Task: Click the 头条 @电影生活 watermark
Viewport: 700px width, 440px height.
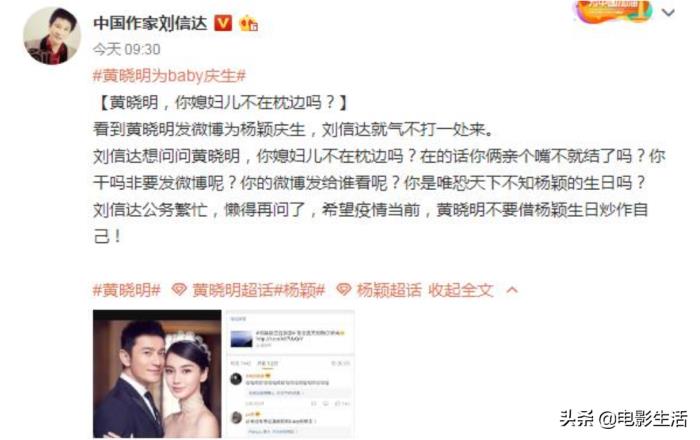Action: click(x=623, y=419)
